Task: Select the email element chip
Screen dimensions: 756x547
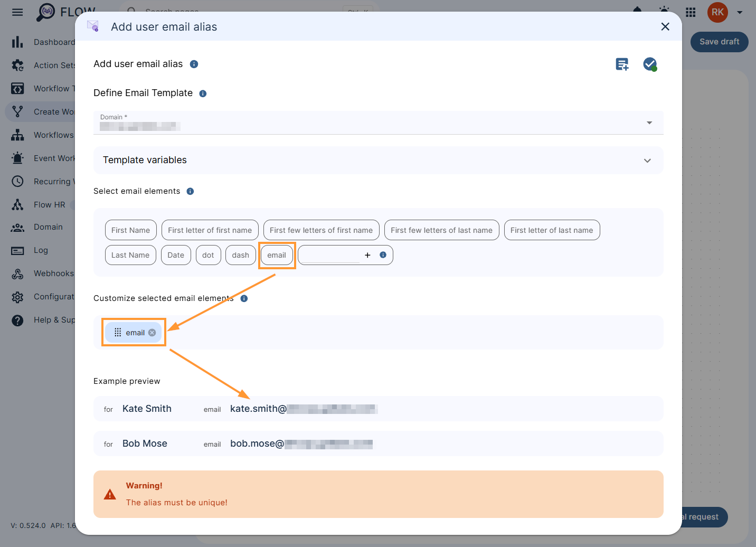Action: pos(277,255)
